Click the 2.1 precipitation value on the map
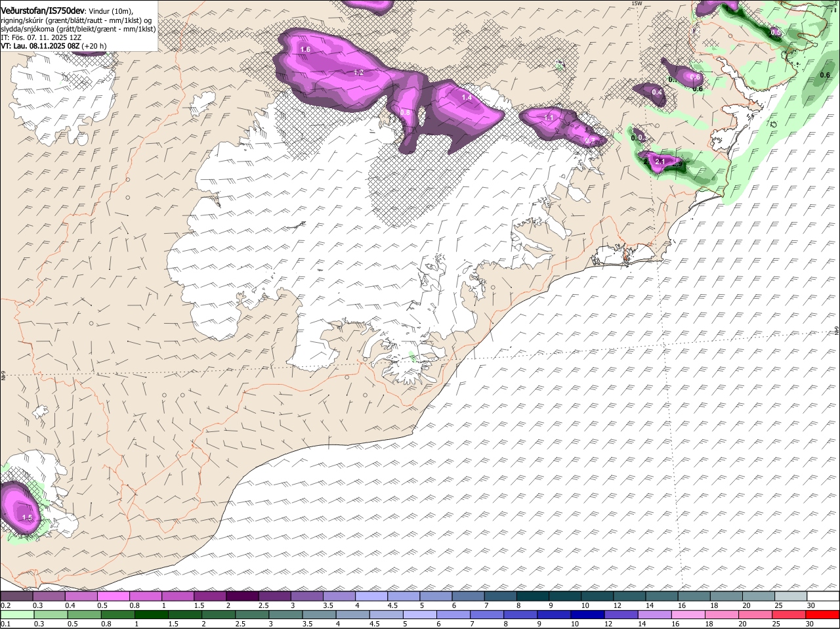Screen dimensions: 840x629 coord(660,162)
